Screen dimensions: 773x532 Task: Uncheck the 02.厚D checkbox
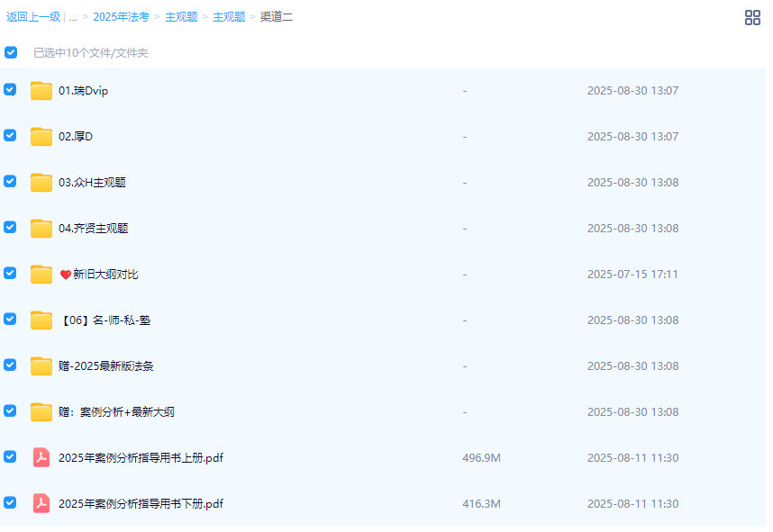click(x=10, y=135)
